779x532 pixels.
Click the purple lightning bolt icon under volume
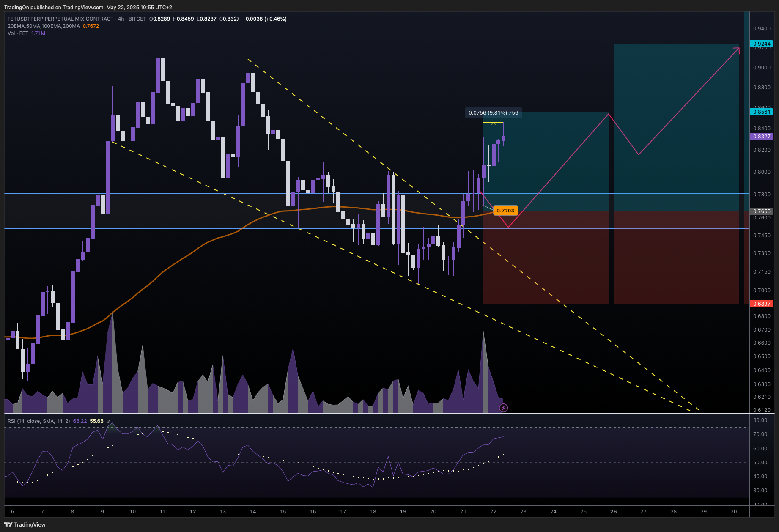coord(503,408)
